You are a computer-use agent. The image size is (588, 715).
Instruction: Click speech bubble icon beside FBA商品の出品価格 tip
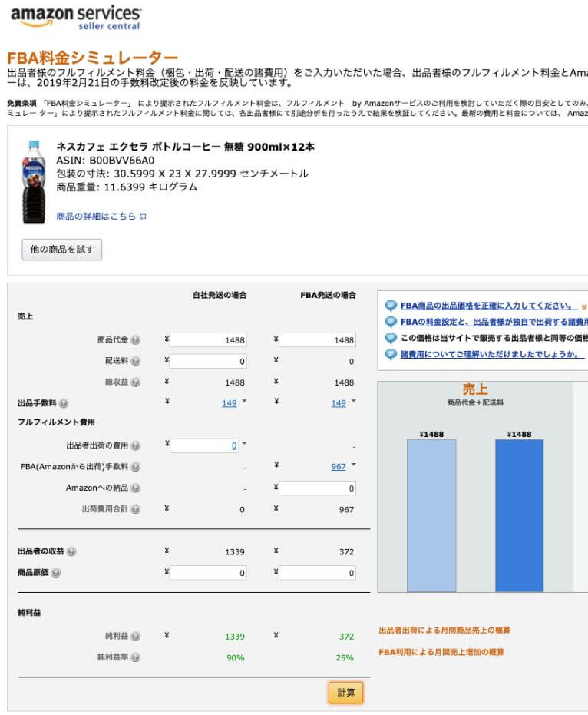(391, 306)
